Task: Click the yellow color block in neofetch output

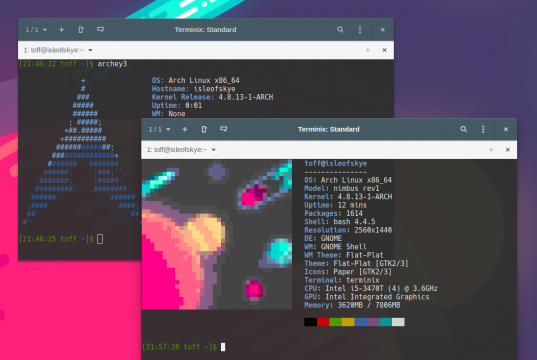Action: pos(348,322)
